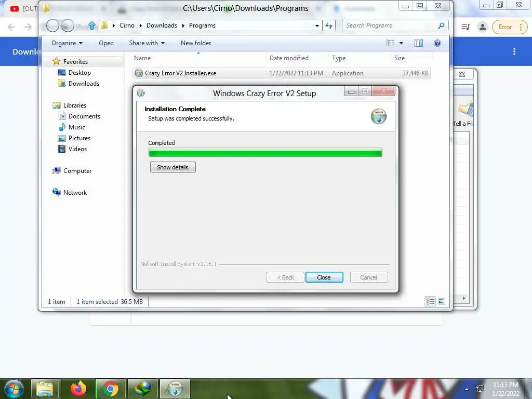532x399 pixels.
Task: Open Google Chrome from taskbar
Action: click(x=110, y=389)
